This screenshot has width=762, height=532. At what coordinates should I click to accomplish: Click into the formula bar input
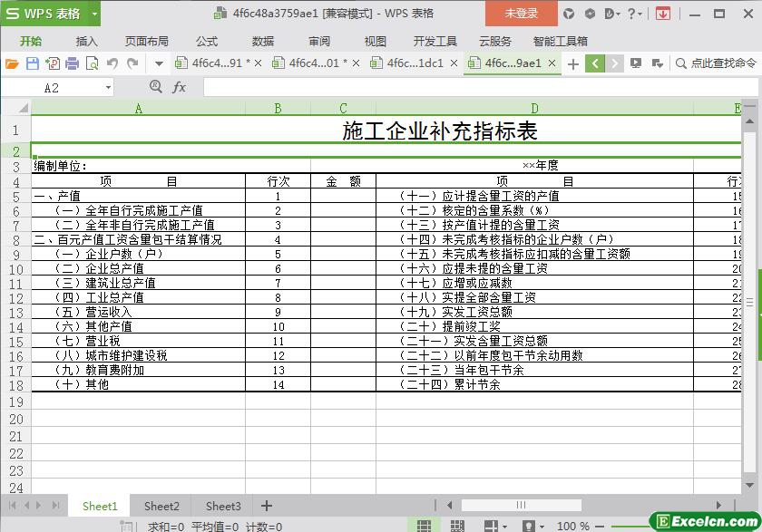coord(481,87)
